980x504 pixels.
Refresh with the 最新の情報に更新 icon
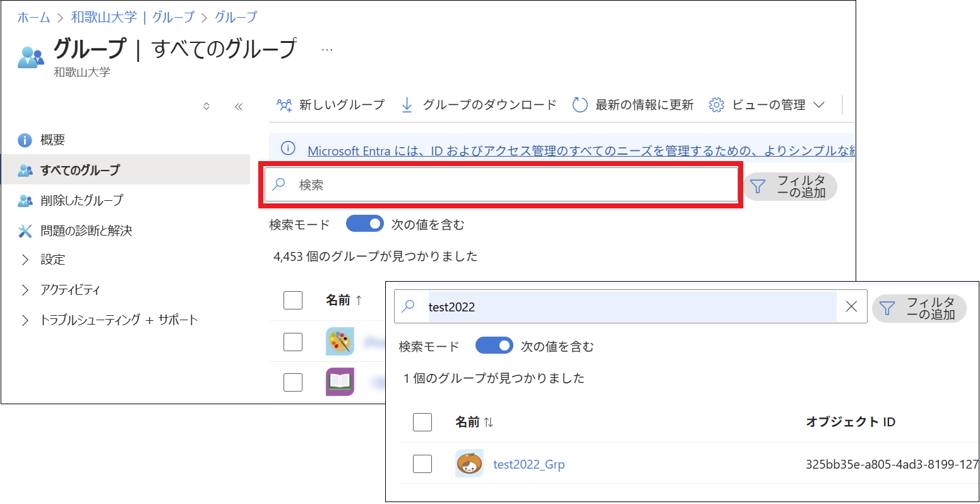580,105
